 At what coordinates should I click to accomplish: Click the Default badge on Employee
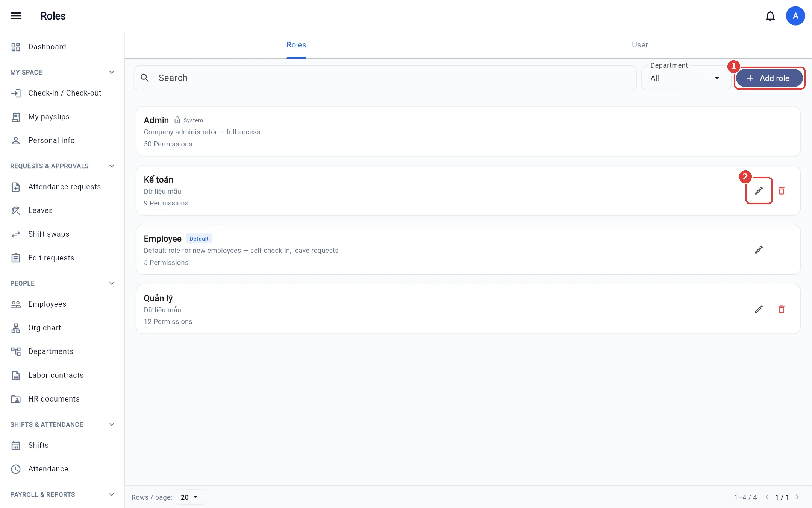point(199,239)
